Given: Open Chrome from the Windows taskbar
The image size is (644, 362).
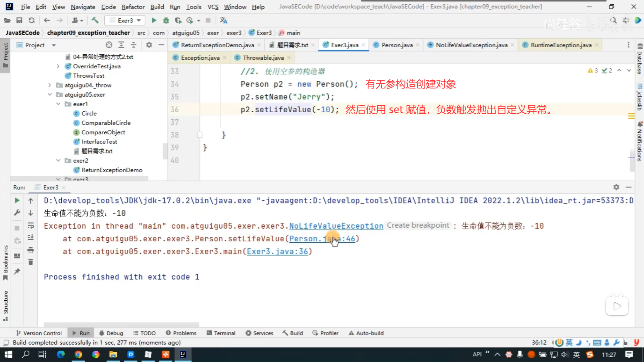Looking at the screenshot, I should coord(78,354).
